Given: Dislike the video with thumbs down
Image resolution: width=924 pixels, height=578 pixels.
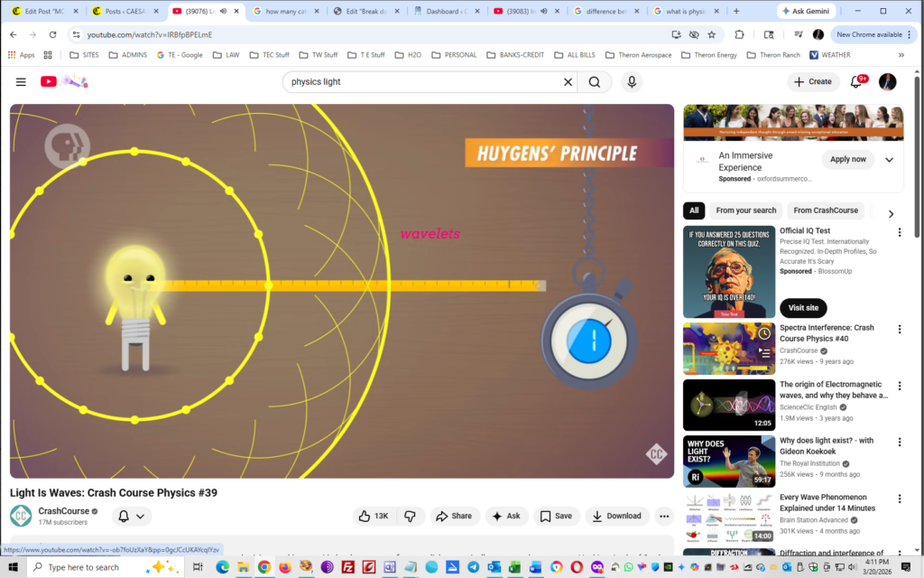Looking at the screenshot, I should tap(410, 516).
